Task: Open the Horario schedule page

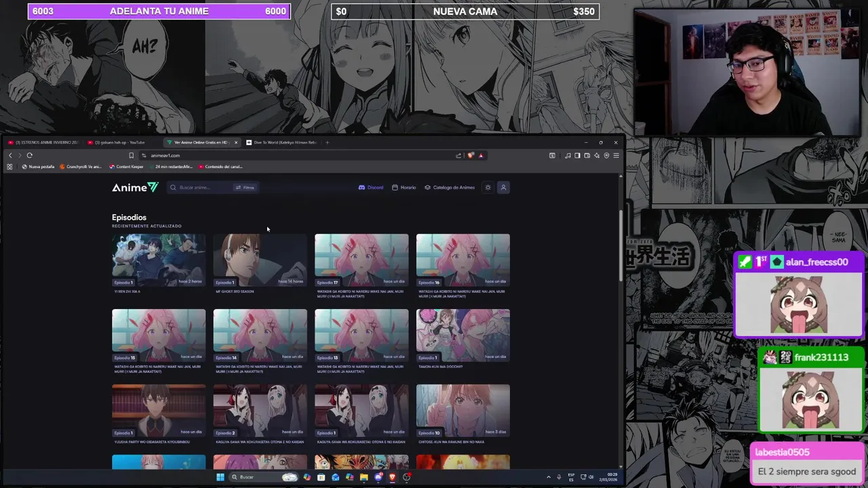Action: (x=404, y=187)
